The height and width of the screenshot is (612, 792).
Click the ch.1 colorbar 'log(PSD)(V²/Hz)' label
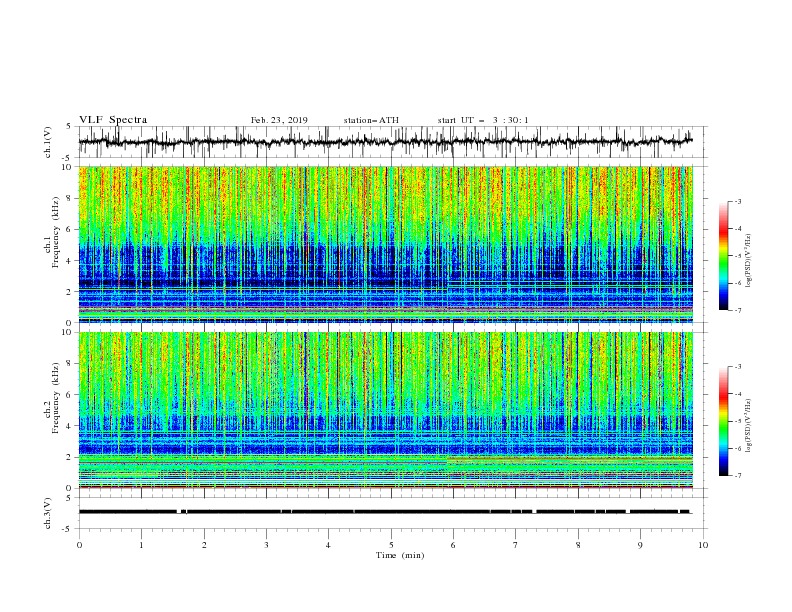(749, 261)
